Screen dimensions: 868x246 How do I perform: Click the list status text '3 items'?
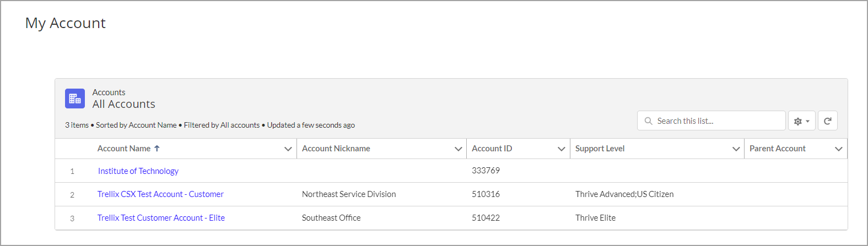(77, 125)
